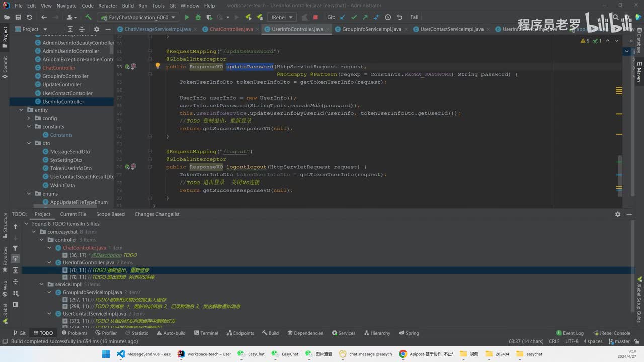The image size is (644, 362).
Task: Toggle preview source button in TODO panel
Action: click(15, 304)
